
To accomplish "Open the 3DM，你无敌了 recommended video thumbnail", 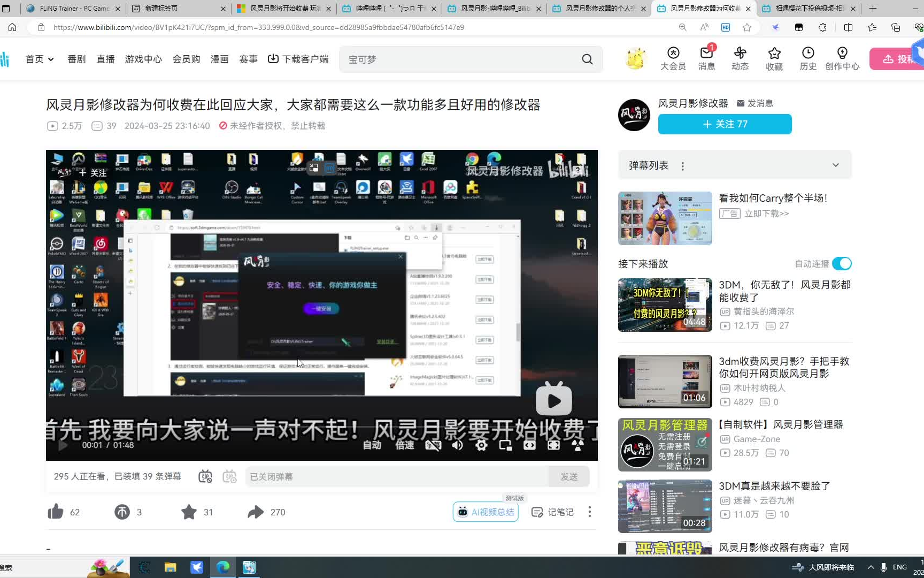I will (x=665, y=305).
